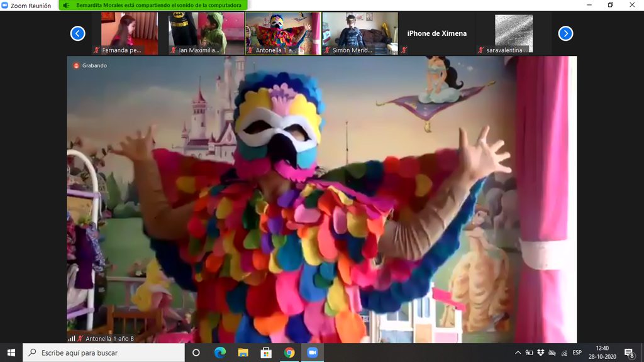Select Ian Maximilia's video thumbnail
The image size is (644, 362).
click(206, 33)
